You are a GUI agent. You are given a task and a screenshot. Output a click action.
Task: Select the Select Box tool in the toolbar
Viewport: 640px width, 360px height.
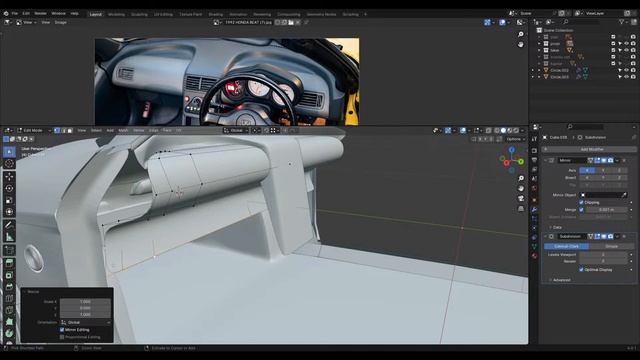[x=9, y=152]
